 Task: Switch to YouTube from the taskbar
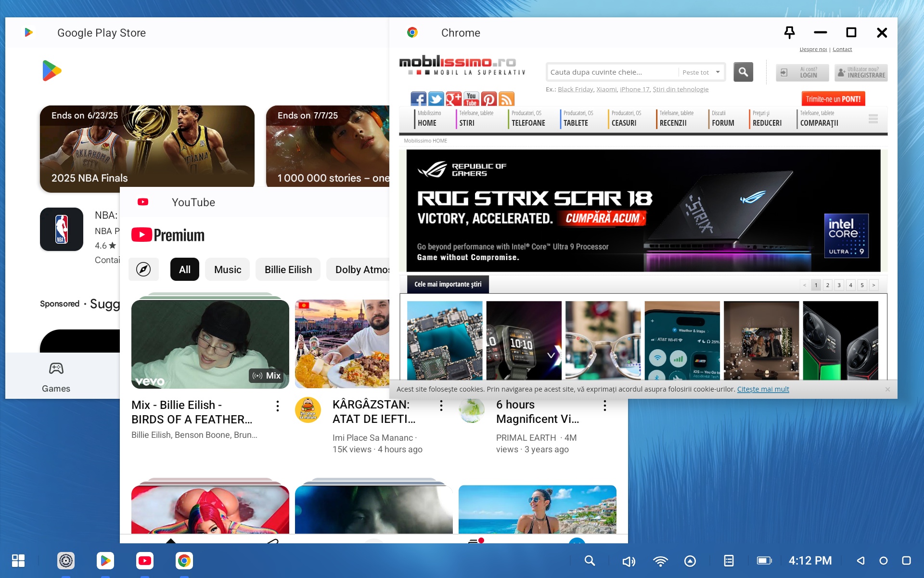145,561
